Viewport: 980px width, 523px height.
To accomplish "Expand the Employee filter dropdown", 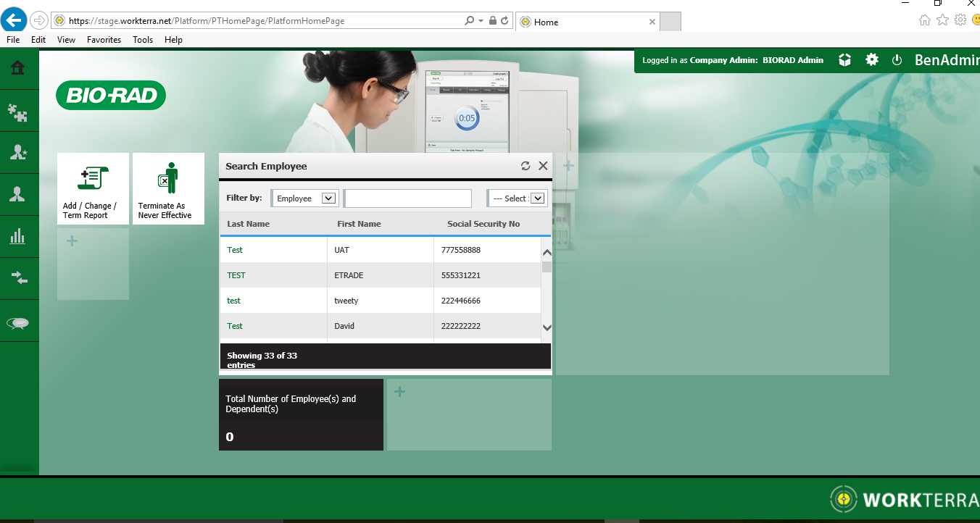I will (328, 198).
